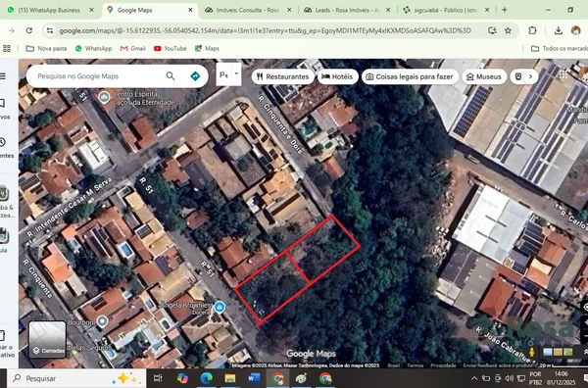Open the WhatsApp bookmark
Screen dimensions: 588x388
click(93, 48)
